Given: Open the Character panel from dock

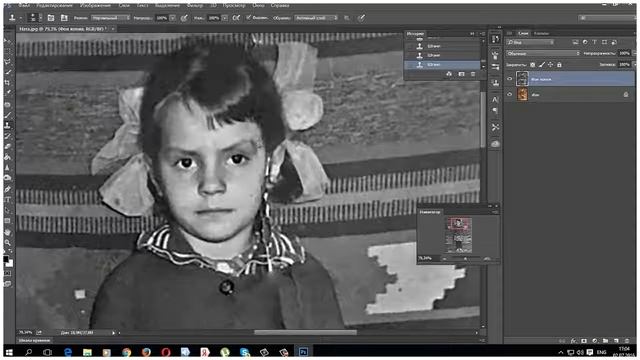Looking at the screenshot, I should [x=495, y=100].
